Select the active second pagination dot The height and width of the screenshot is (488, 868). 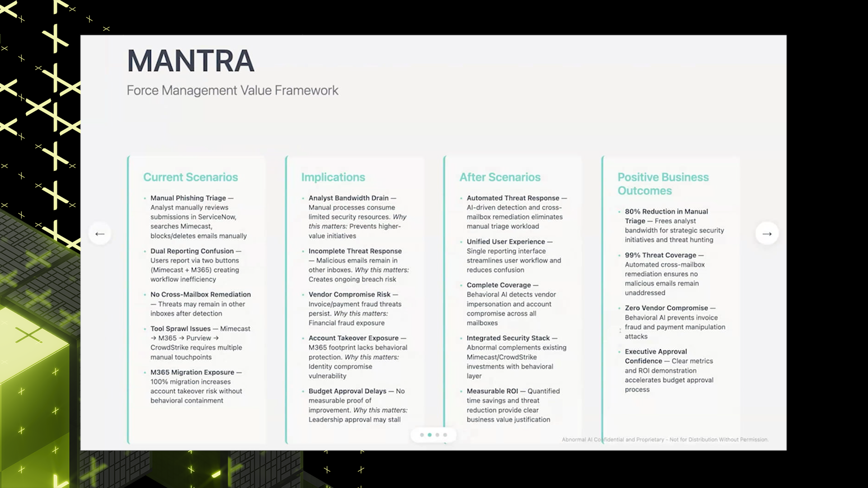(x=429, y=435)
